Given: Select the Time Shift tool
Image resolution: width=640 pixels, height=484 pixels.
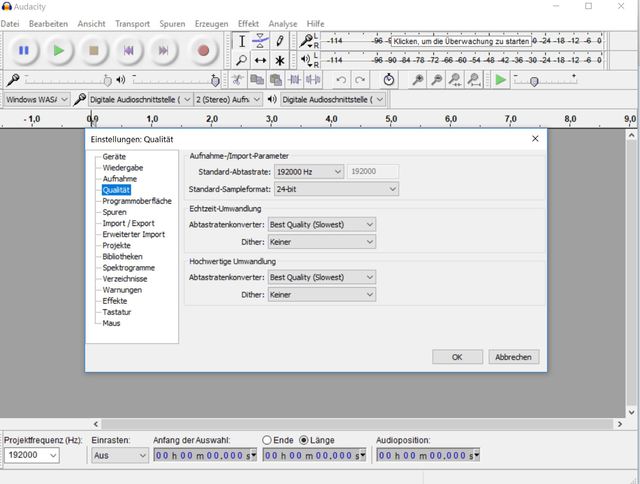Looking at the screenshot, I should click(260, 60).
